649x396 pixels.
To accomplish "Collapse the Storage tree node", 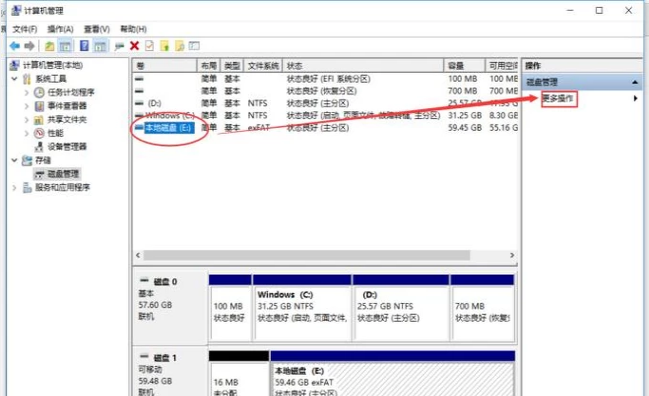I will [15, 160].
